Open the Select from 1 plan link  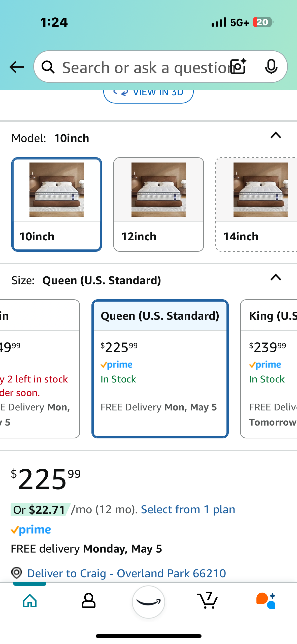(x=188, y=509)
